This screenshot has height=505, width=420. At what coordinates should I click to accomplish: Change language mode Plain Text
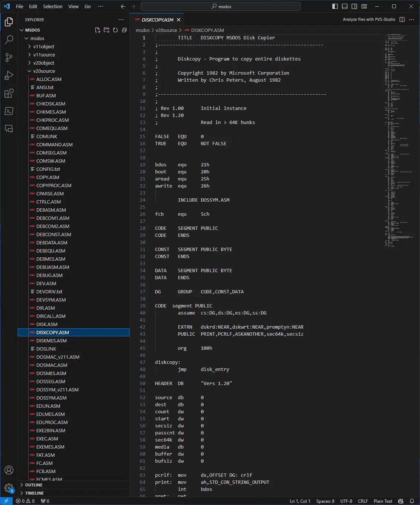[x=383, y=501]
